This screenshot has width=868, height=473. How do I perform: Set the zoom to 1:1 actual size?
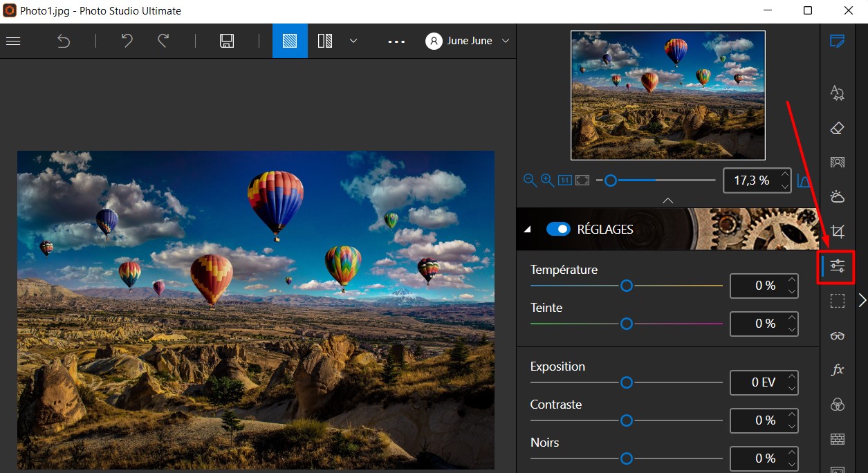point(564,180)
